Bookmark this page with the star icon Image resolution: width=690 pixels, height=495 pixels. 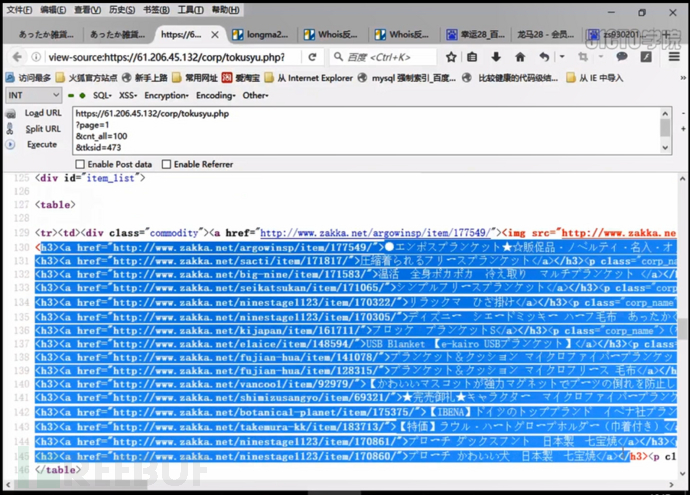(x=451, y=57)
